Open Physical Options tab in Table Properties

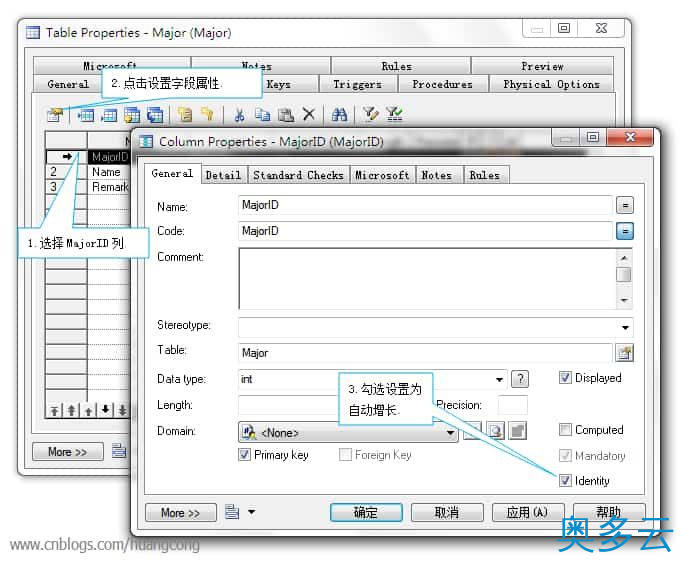tap(551, 84)
